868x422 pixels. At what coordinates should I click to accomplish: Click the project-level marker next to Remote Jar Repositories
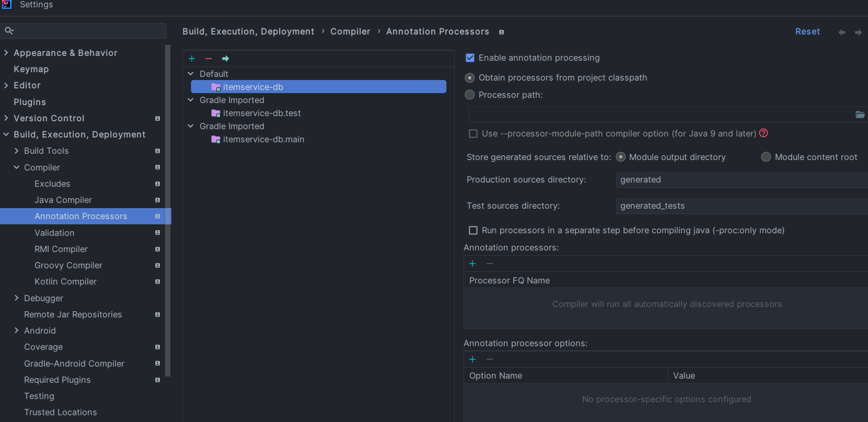pyautogui.click(x=157, y=315)
